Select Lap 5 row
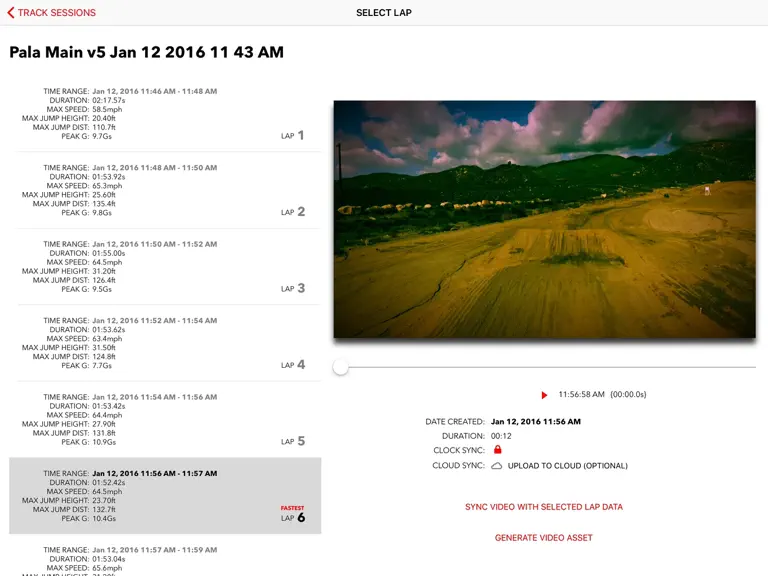The image size is (768, 576). pyautogui.click(x=165, y=419)
